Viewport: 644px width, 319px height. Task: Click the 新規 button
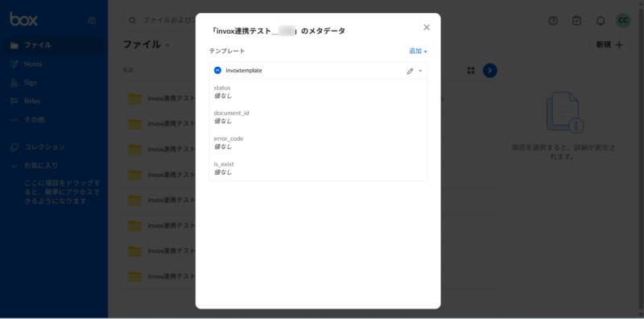[609, 45]
